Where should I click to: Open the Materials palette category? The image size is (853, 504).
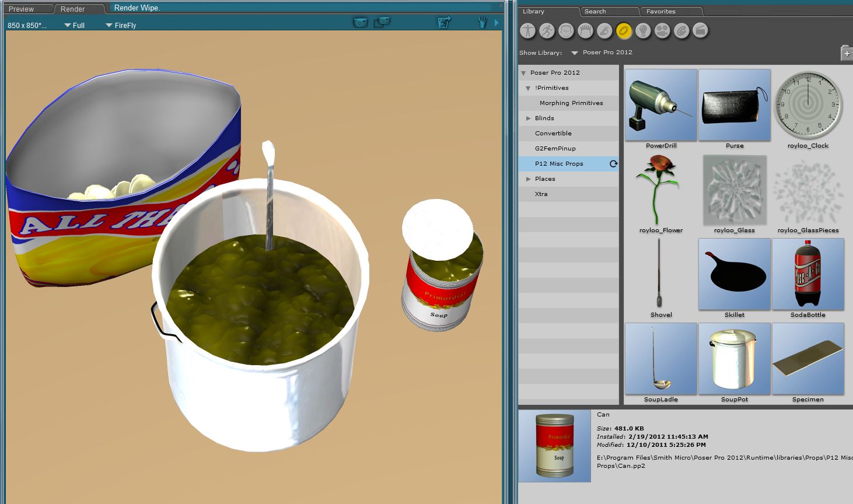681,31
